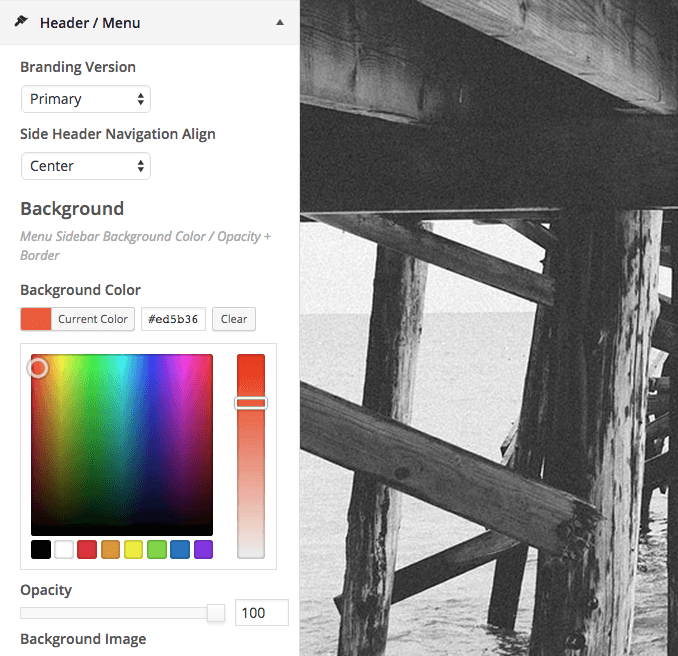Image resolution: width=678 pixels, height=656 pixels.
Task: Click the Current Color button
Action: pos(93,319)
